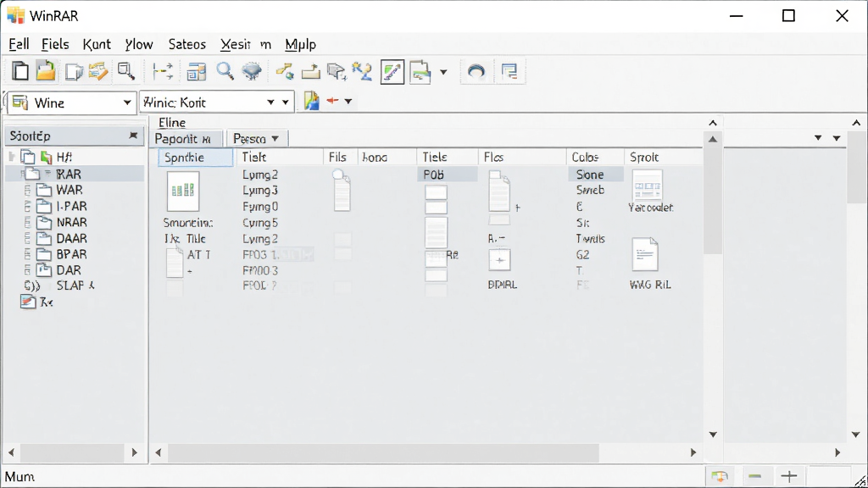Viewport: 868px width, 488px height.
Task: Click the pin icon on Sioritip panel header
Action: [x=133, y=136]
